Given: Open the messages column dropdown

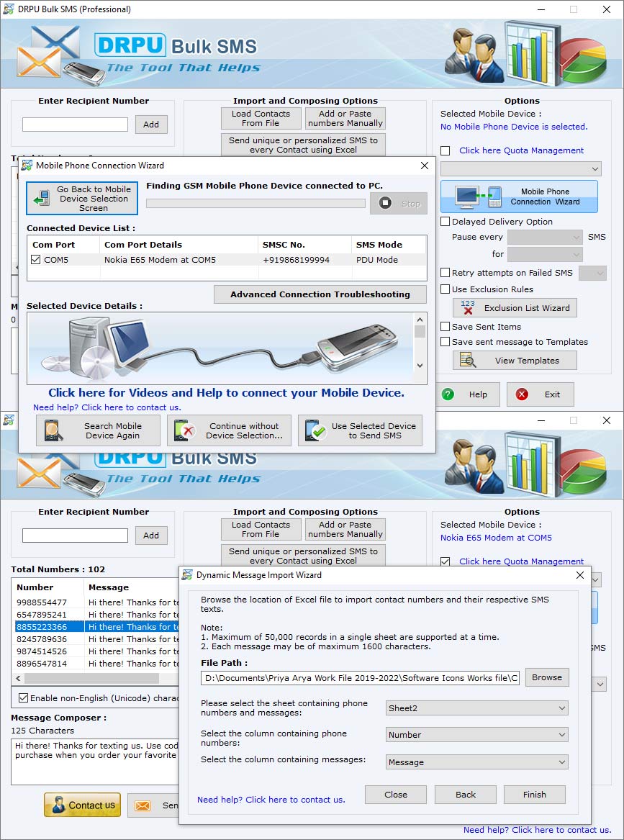Looking at the screenshot, I should coord(476,762).
